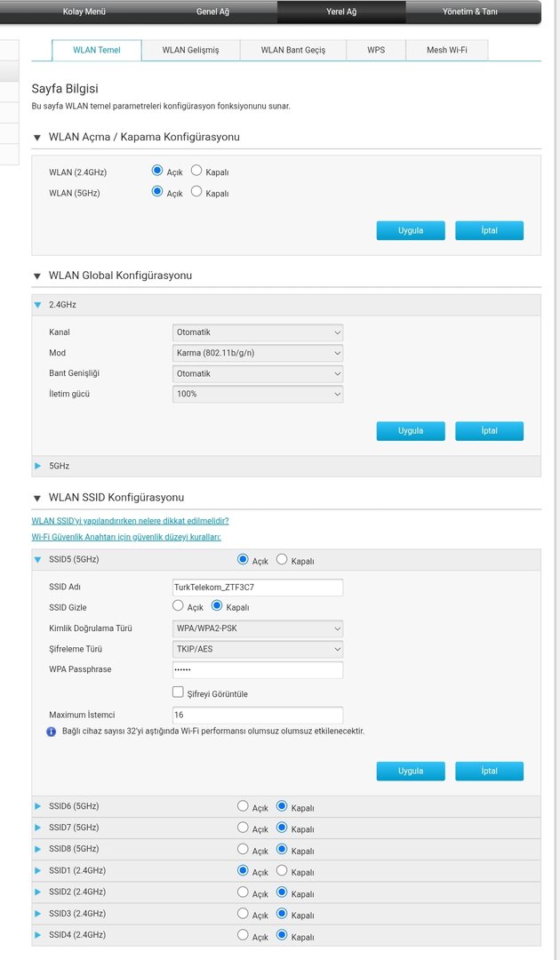Image resolution: width=560 pixels, height=960 pixels.
Task: Open the Kimlik Doğrulama Türü dropdown
Action: [258, 628]
